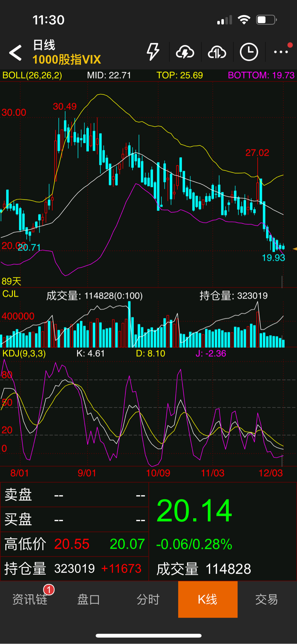The image size is (297, 644).
Task: Open the 交易 tab
Action: coord(267,599)
